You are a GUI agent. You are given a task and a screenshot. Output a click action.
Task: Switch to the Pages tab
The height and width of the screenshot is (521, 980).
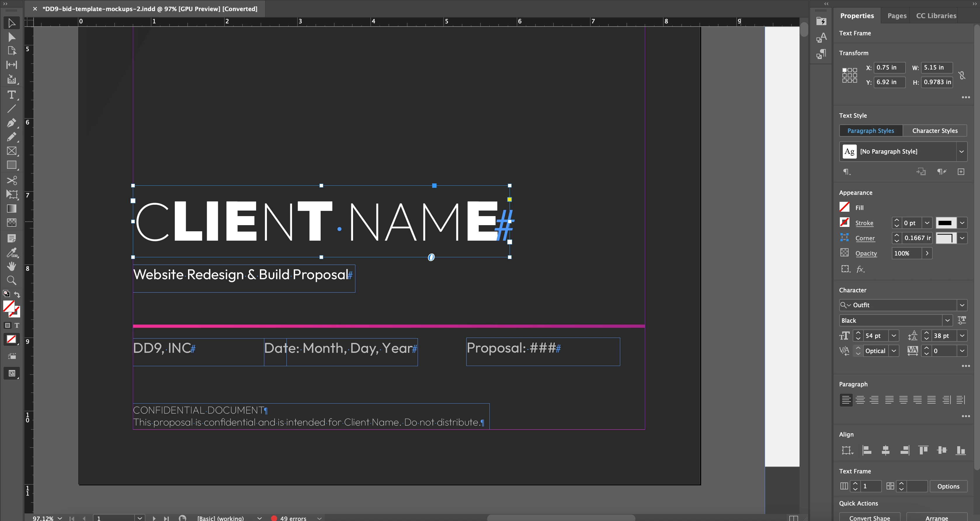(897, 15)
